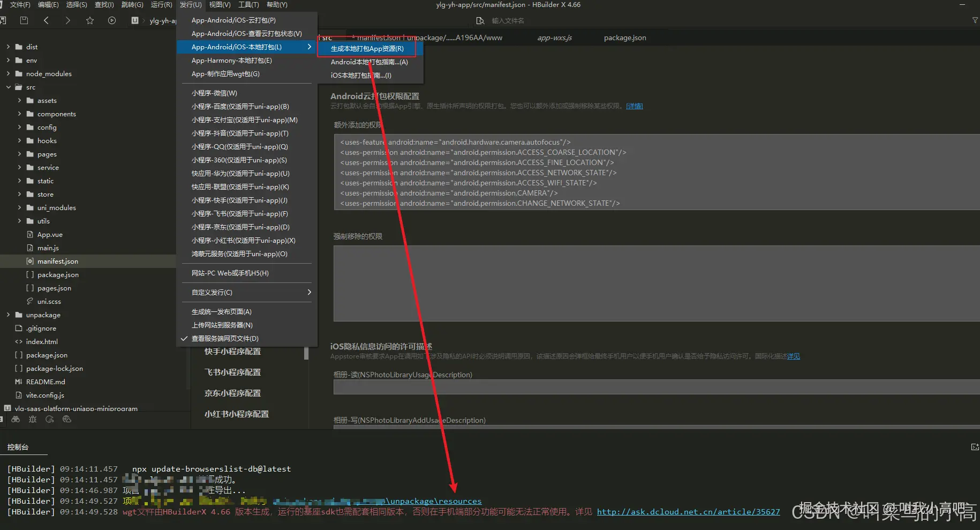Viewport: 980px width, 530px height.
Task: Expand the 自定义发行(C) submenu arrow
Action: point(310,292)
